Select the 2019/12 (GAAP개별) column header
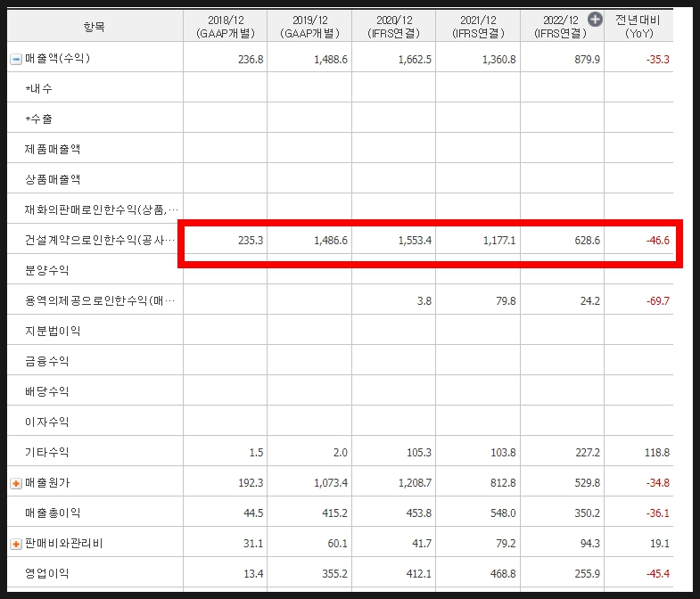 coord(309,27)
